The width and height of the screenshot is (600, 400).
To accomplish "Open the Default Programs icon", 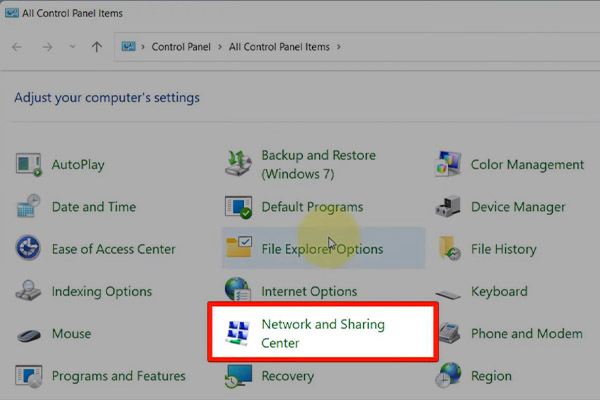I will pyautogui.click(x=238, y=207).
